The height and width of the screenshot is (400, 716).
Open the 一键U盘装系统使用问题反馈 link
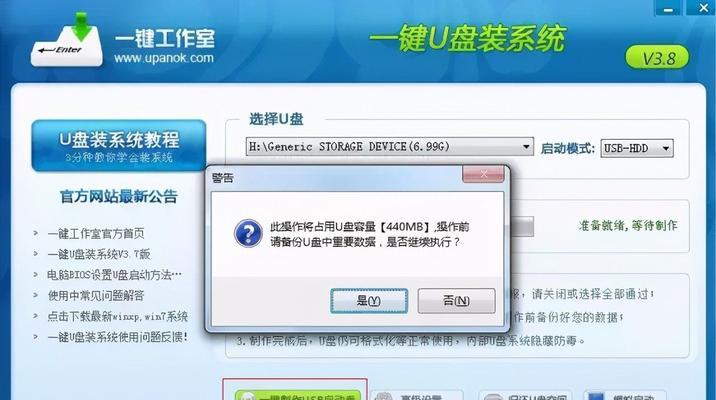(x=117, y=337)
